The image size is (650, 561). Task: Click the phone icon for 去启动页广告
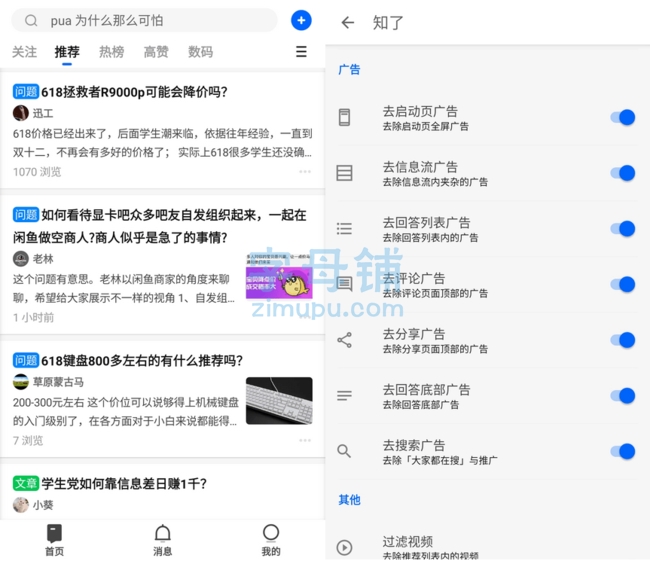(344, 117)
